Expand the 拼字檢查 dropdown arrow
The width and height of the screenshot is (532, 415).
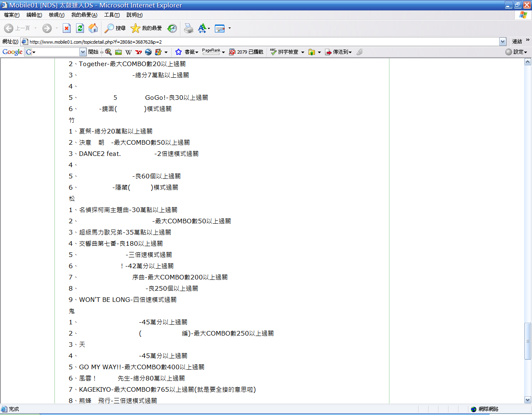(303, 52)
